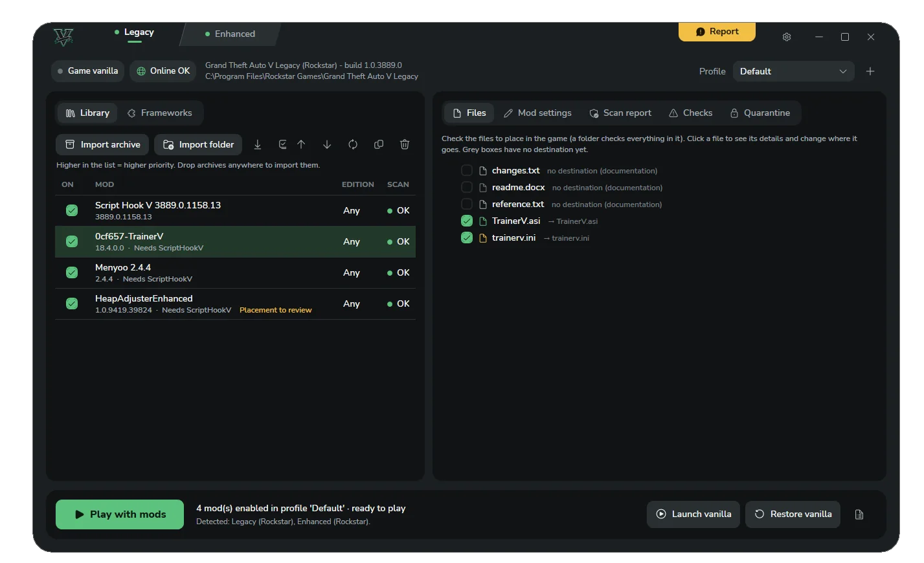Image resolution: width=924 pixels, height=563 pixels.
Task: Open the Frameworks tab
Action: coord(160,113)
